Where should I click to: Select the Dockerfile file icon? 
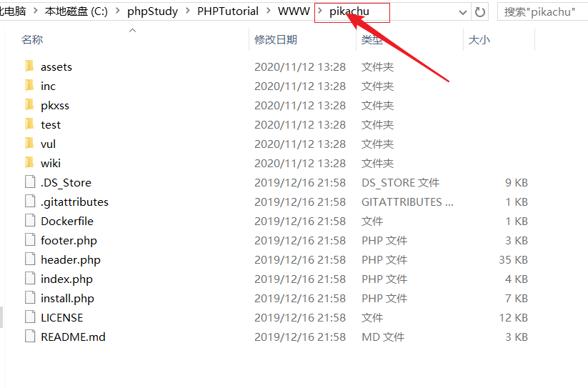tap(30, 221)
